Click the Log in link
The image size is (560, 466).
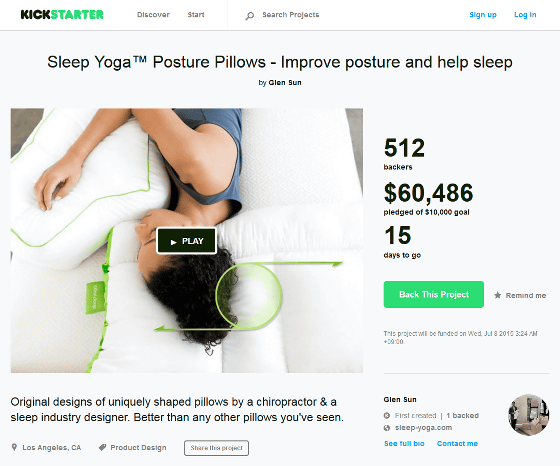click(525, 15)
